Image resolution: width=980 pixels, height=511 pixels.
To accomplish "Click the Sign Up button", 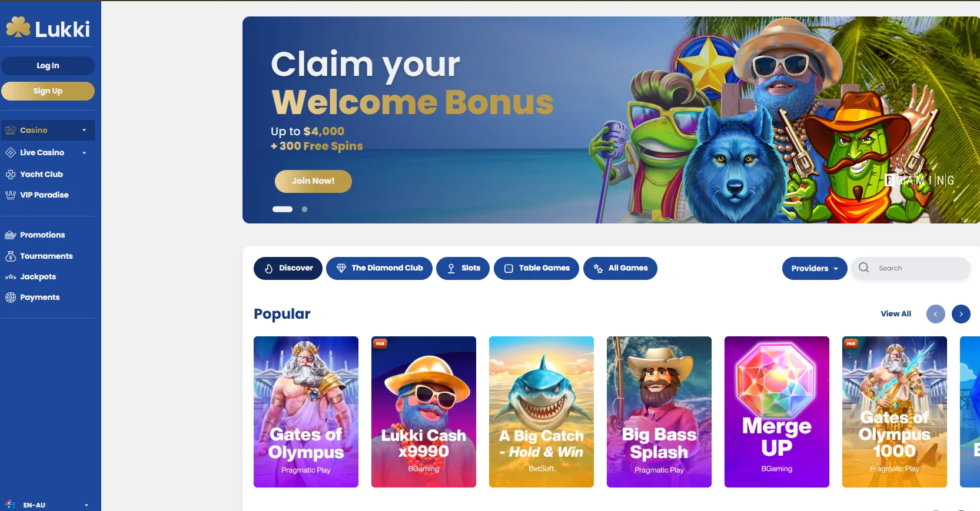I will tap(48, 91).
